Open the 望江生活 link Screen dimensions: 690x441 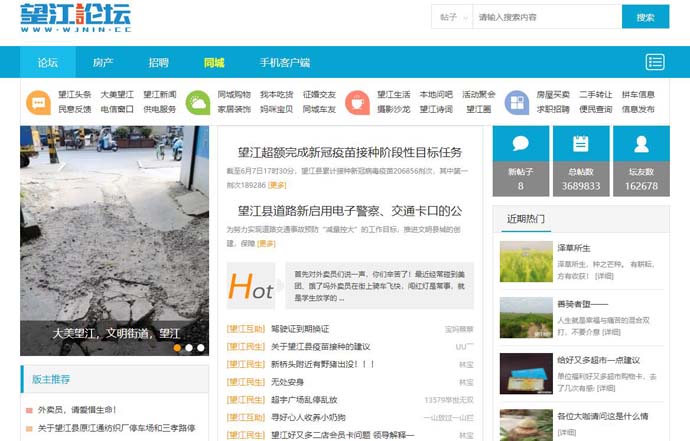pyautogui.click(x=393, y=94)
